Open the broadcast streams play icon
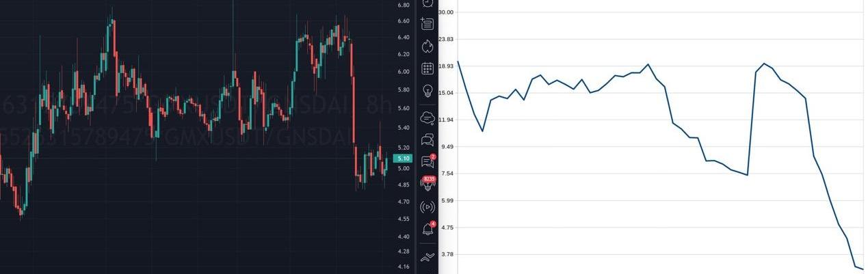 pos(428,207)
